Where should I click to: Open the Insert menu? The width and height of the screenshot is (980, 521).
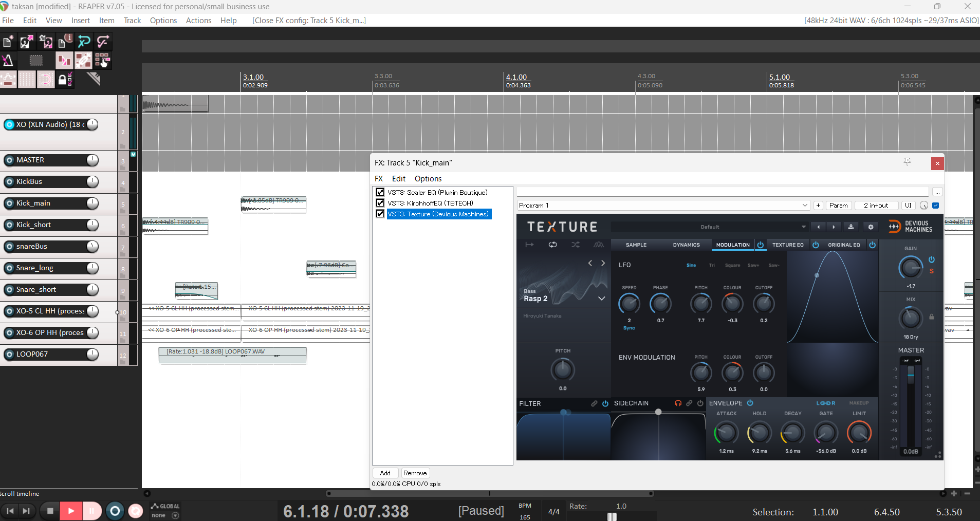coord(81,21)
